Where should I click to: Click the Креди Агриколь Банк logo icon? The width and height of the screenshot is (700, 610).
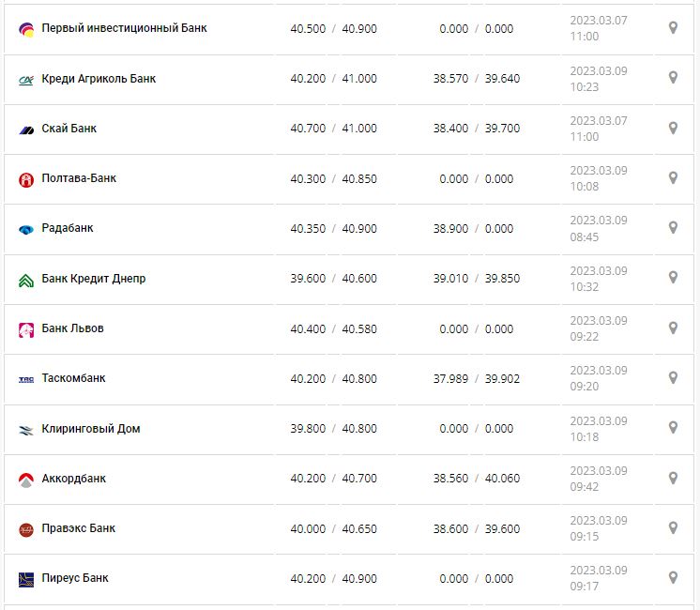click(26, 80)
